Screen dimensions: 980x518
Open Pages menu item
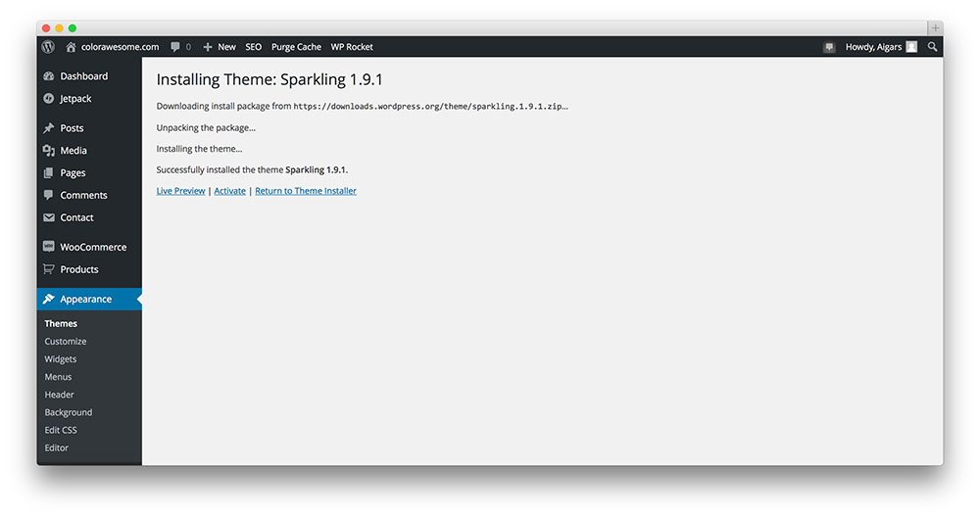point(73,173)
